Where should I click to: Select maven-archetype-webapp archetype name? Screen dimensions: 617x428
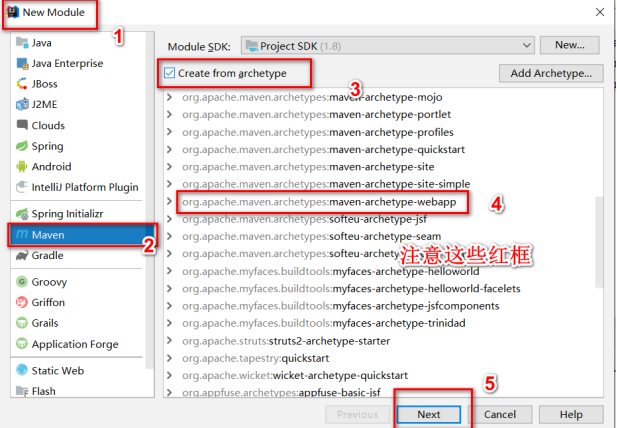click(x=393, y=202)
